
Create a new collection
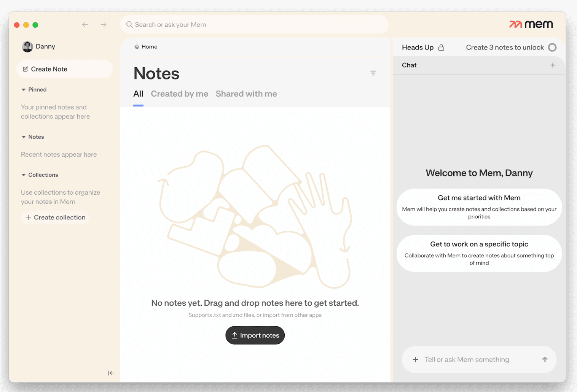pos(55,217)
